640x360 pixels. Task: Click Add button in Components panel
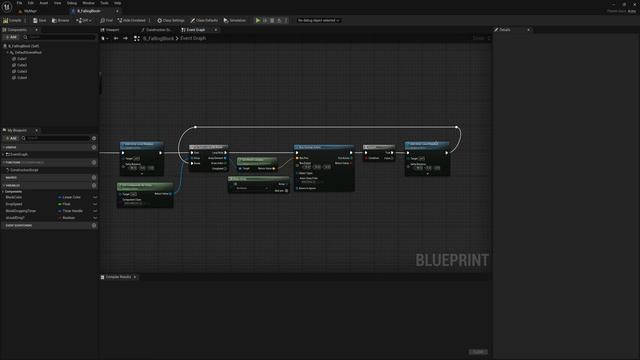click(11, 37)
